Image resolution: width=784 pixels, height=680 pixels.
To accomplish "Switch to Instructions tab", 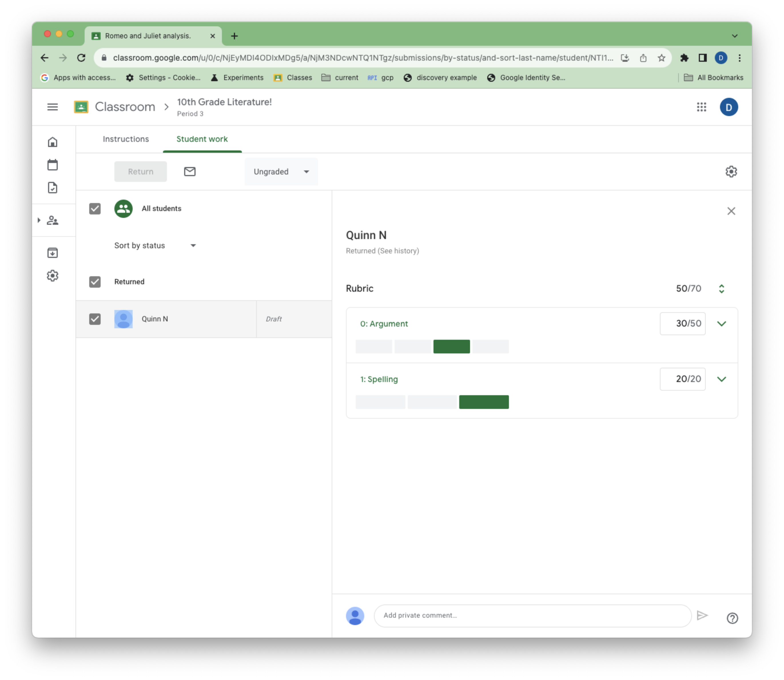I will pos(126,139).
